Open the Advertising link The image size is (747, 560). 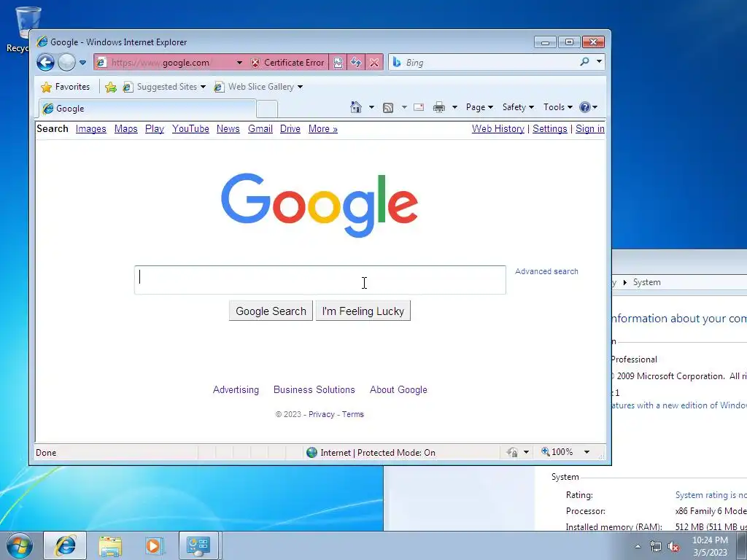236,389
